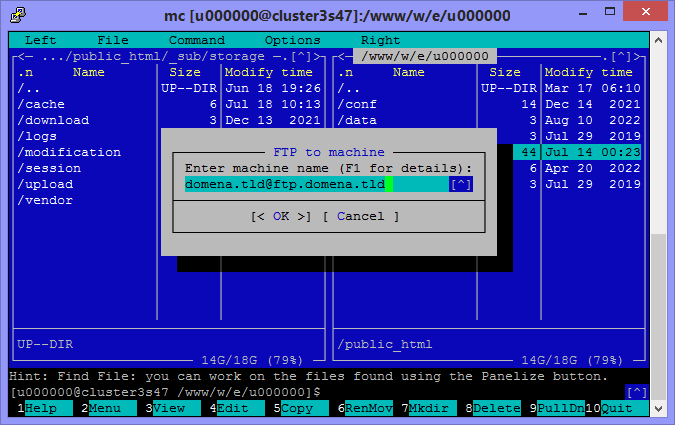Go to next directory in right panel
The image size is (675, 425).
click(x=638, y=56)
